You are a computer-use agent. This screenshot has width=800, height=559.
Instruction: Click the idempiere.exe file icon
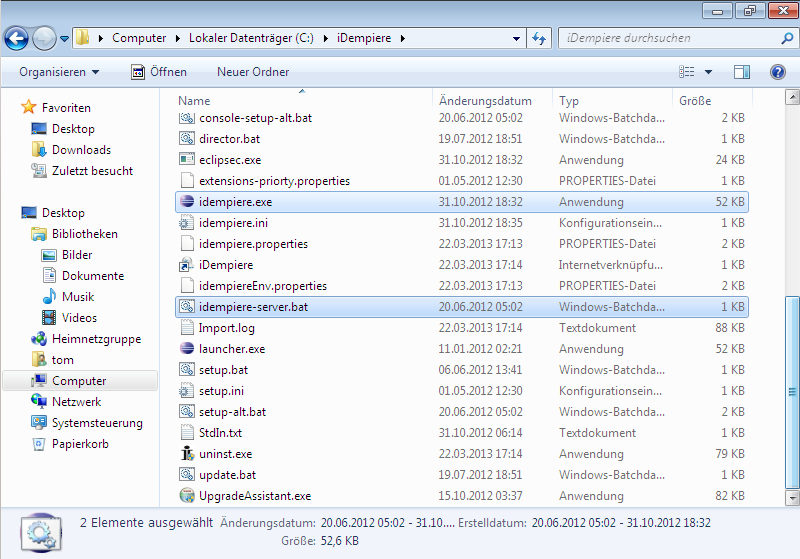186,202
